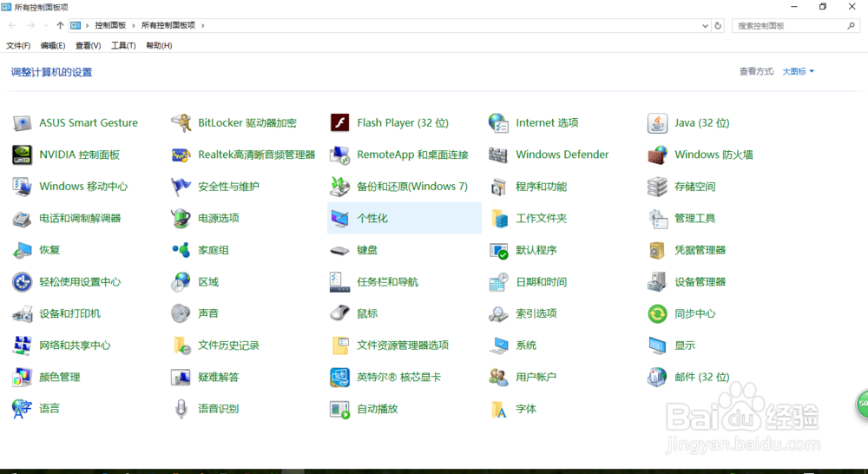Click the search magnifier icon
The height and width of the screenshot is (474, 868).
[x=851, y=25]
